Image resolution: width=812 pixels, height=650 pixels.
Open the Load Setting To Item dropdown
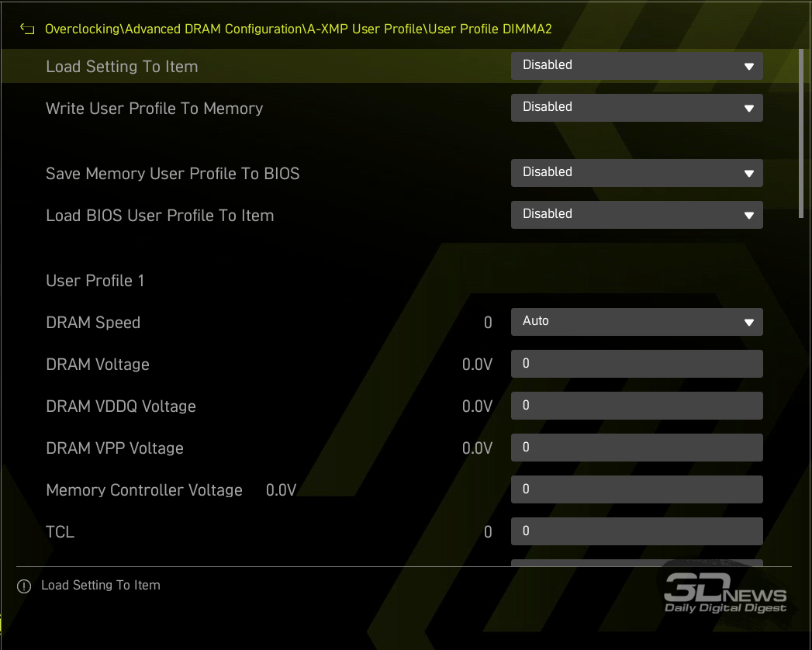pyautogui.click(x=636, y=66)
